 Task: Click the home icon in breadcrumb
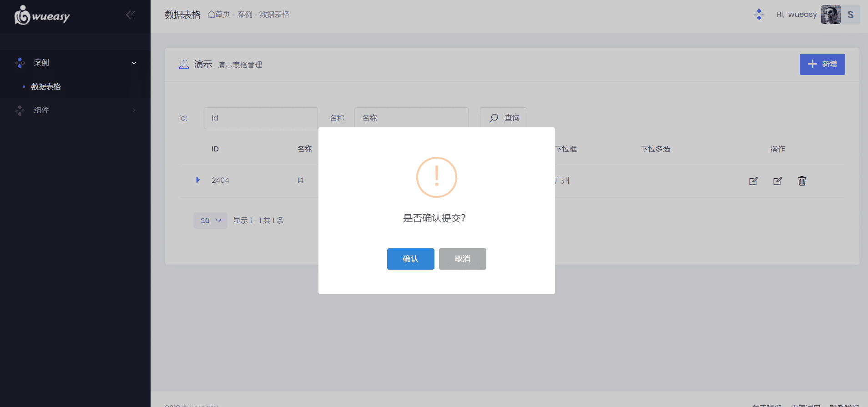211,14
